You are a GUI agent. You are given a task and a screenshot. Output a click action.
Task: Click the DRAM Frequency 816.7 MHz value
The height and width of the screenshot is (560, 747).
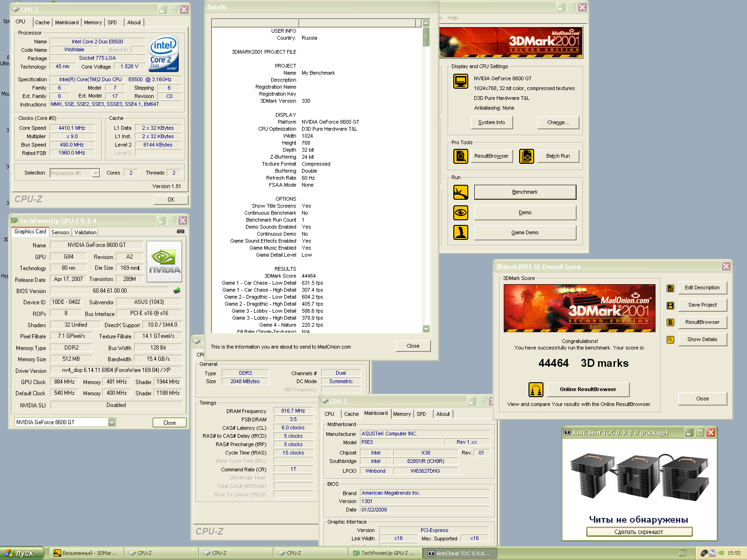[293, 411]
